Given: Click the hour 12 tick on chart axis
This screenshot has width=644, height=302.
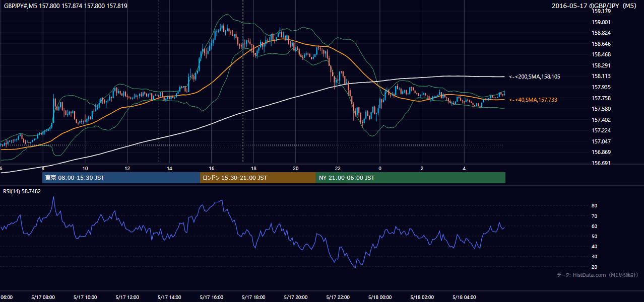Looking at the screenshot, I should 127,168.
